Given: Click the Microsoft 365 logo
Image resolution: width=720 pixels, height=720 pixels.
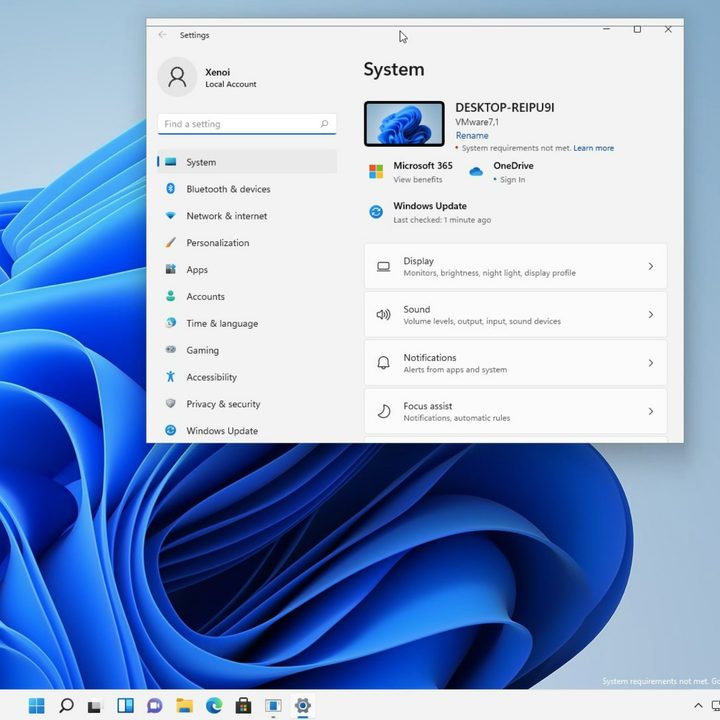Looking at the screenshot, I should (376, 172).
